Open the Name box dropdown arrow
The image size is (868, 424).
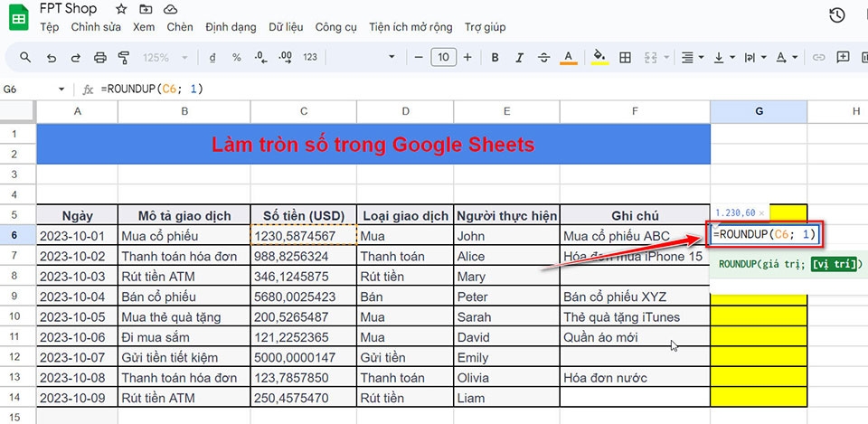click(x=61, y=90)
